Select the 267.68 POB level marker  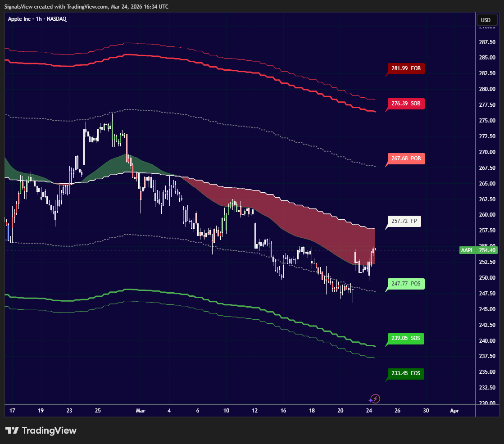[406, 159]
